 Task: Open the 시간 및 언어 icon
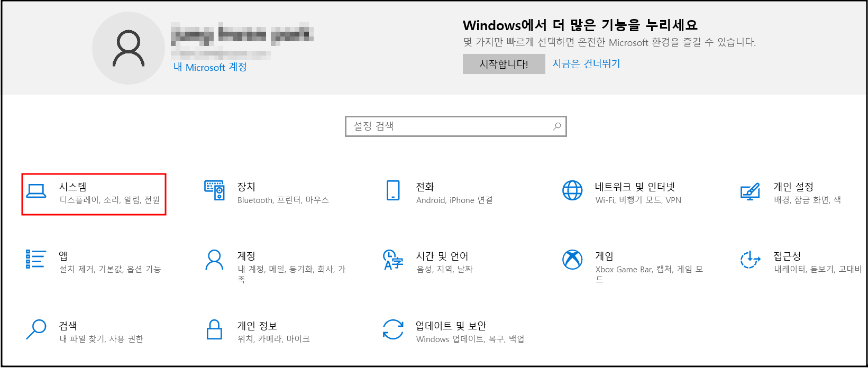point(393,260)
